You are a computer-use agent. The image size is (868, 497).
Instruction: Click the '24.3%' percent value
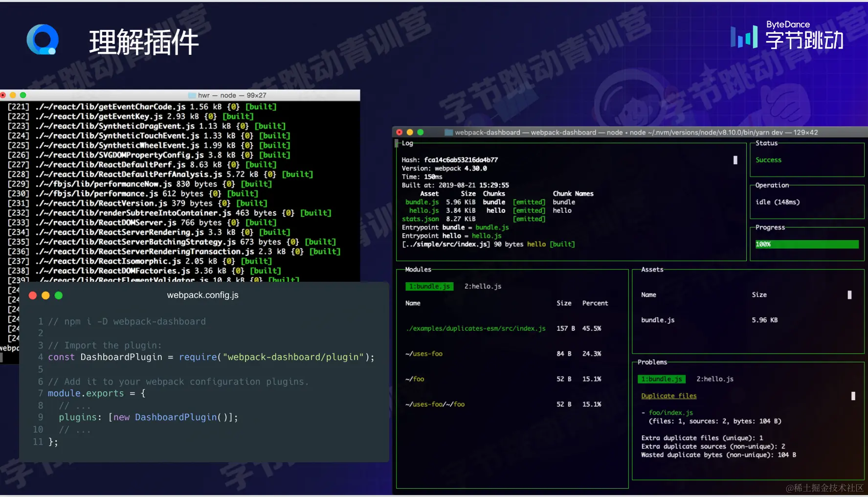(592, 354)
